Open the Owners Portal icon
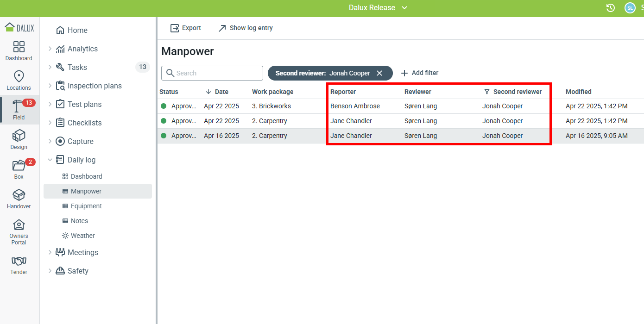The image size is (644, 324). tap(19, 225)
